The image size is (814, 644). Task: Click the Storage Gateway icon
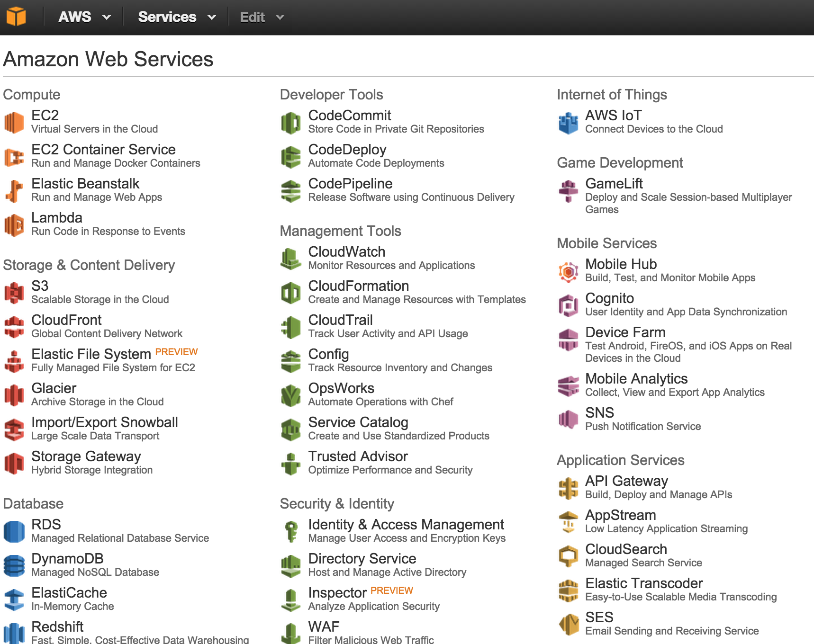tap(14, 464)
